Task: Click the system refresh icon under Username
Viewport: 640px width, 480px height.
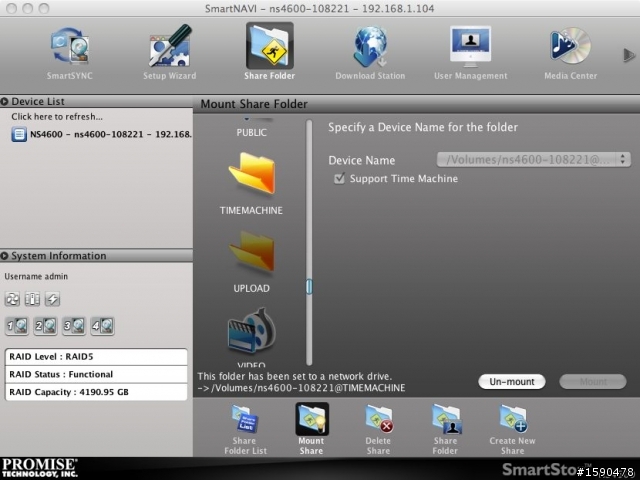Action: tap(12, 299)
